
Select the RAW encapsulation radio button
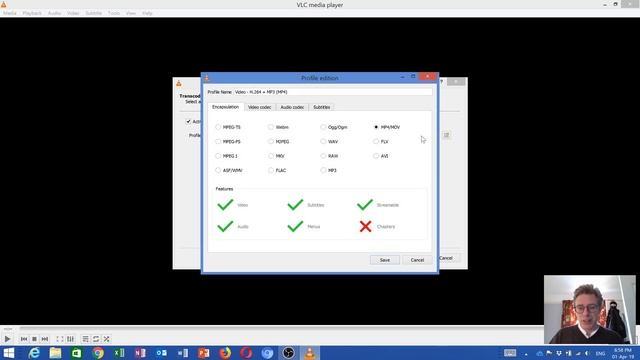click(323, 156)
